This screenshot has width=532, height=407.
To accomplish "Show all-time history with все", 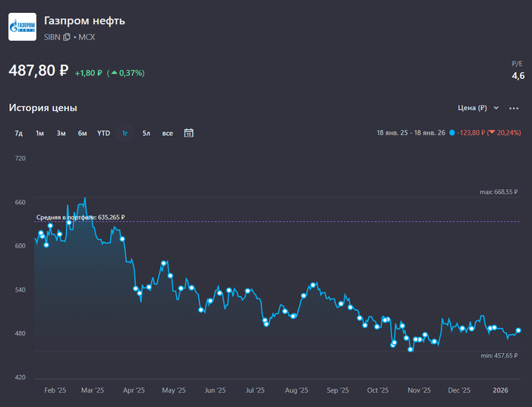I will coord(167,133).
